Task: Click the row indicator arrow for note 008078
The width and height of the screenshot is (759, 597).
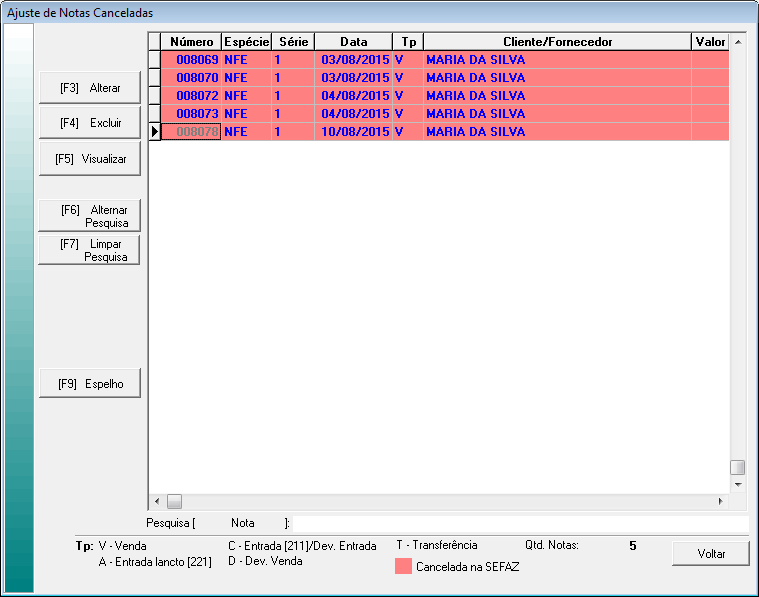Action: pyautogui.click(x=154, y=132)
